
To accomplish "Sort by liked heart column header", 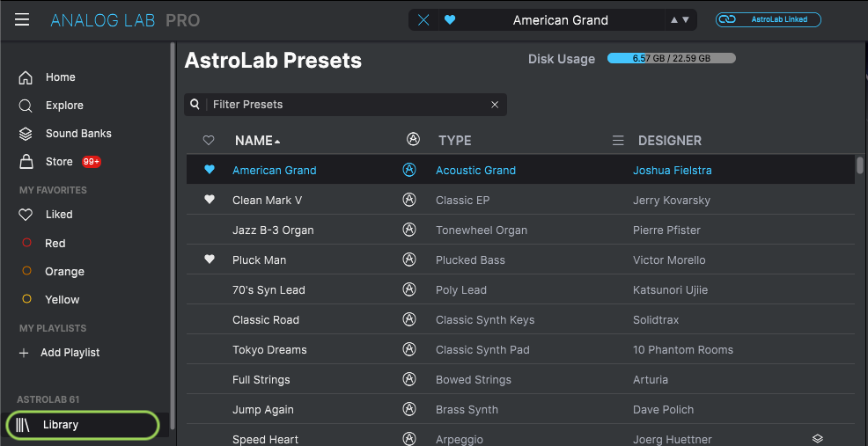I will 209,141.
